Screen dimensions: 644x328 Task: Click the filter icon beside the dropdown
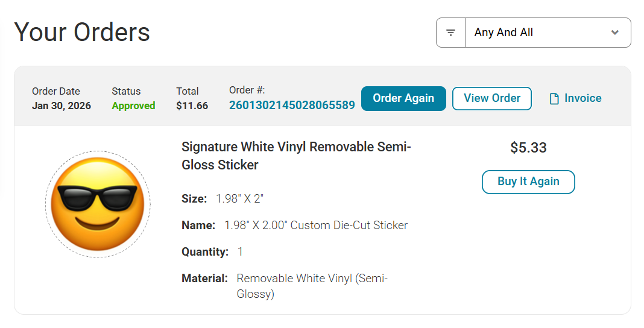pos(450,33)
